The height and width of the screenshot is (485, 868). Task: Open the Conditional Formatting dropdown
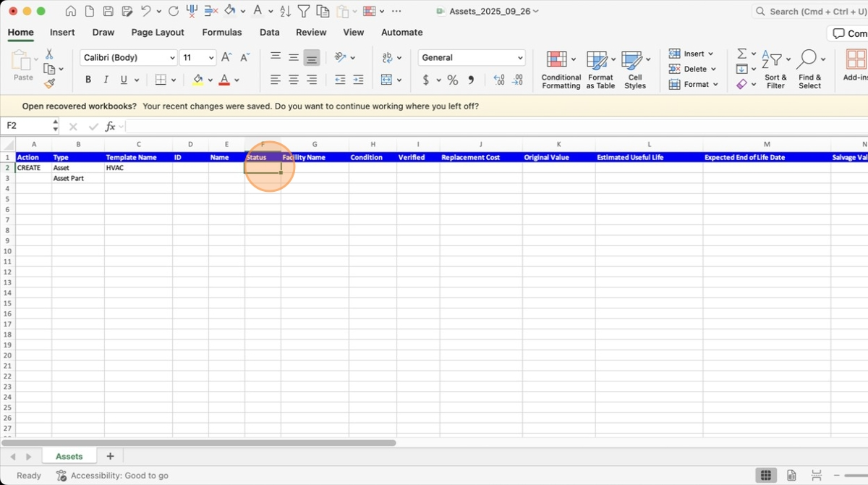[x=561, y=69]
